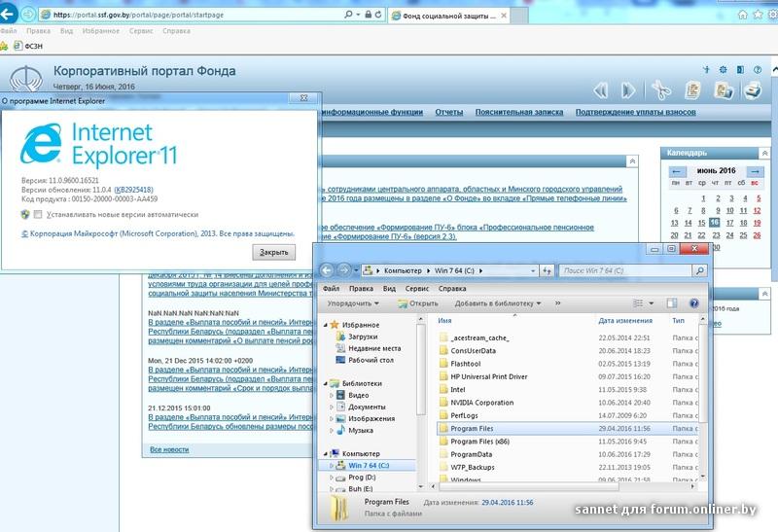This screenshot has height=532, width=778.
Task: Select Загрузки in favorites
Action: pyautogui.click(x=363, y=337)
